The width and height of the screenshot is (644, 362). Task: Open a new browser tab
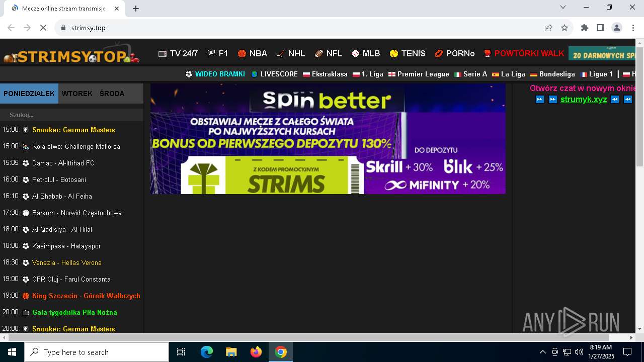[x=136, y=8]
